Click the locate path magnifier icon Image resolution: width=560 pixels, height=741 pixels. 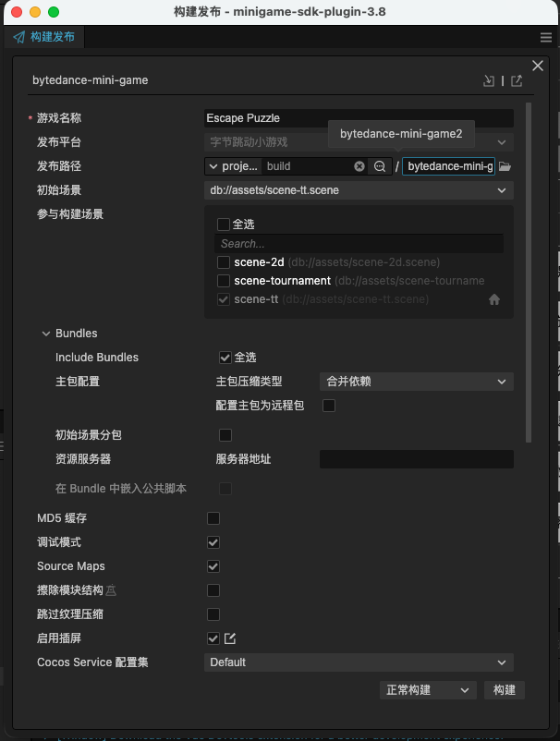pos(380,166)
